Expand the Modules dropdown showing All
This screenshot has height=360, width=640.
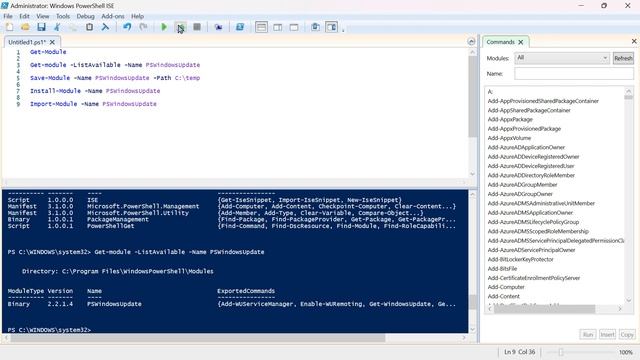(562, 58)
